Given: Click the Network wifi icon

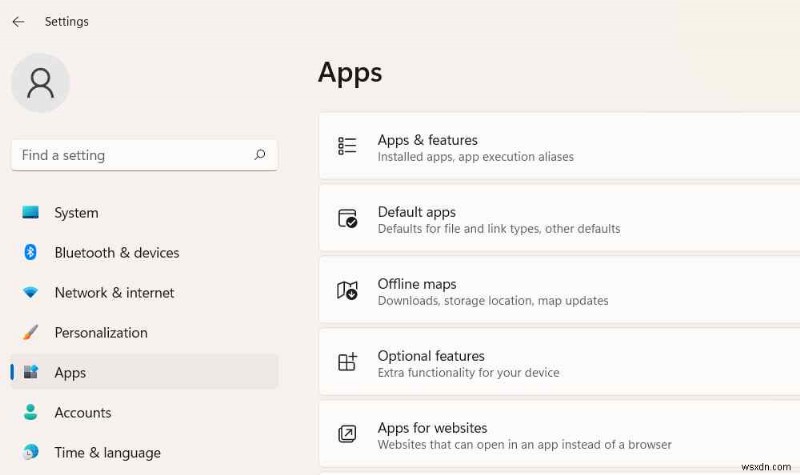Looking at the screenshot, I should [x=31, y=293].
